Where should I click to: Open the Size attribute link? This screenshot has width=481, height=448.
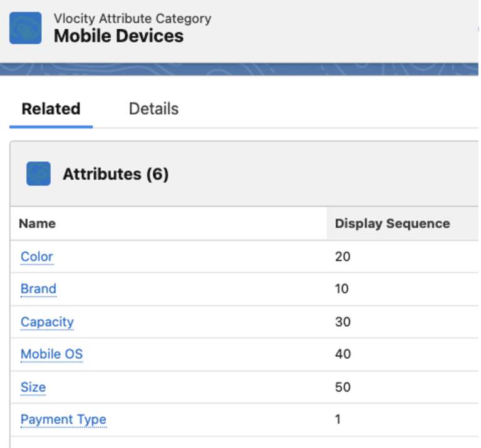pyautogui.click(x=33, y=387)
